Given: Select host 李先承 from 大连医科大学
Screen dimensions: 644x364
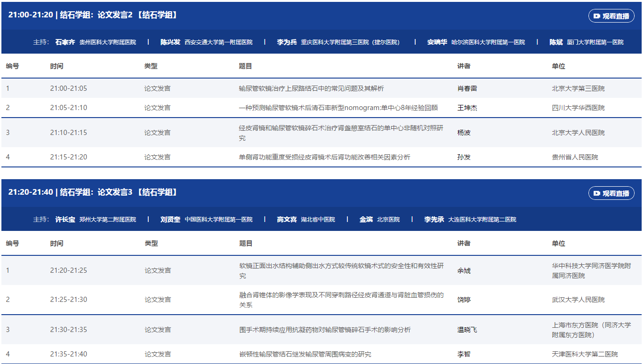Looking at the screenshot, I should coord(434,220).
